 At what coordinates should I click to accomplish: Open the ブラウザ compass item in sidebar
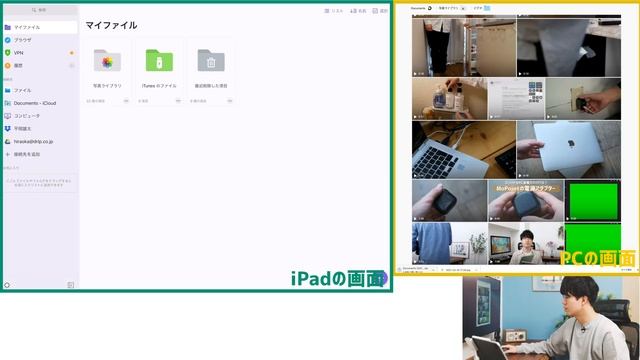(40, 40)
